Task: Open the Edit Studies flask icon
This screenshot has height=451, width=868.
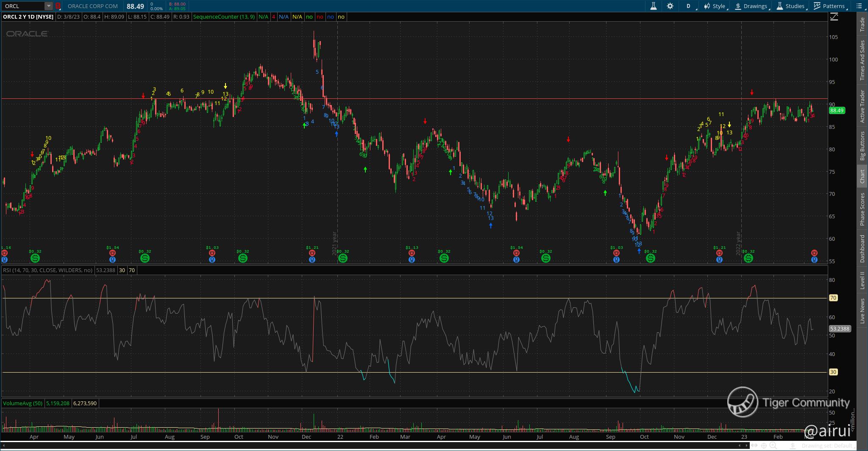Action: (x=653, y=6)
